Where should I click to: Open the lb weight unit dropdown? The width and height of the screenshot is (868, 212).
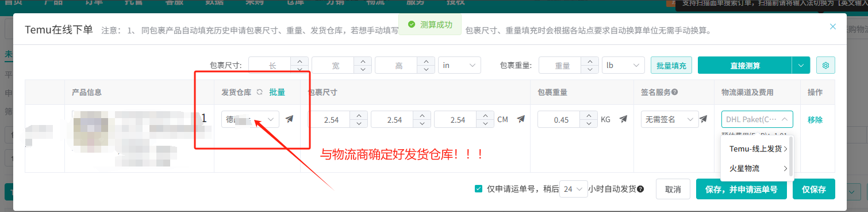click(x=623, y=66)
